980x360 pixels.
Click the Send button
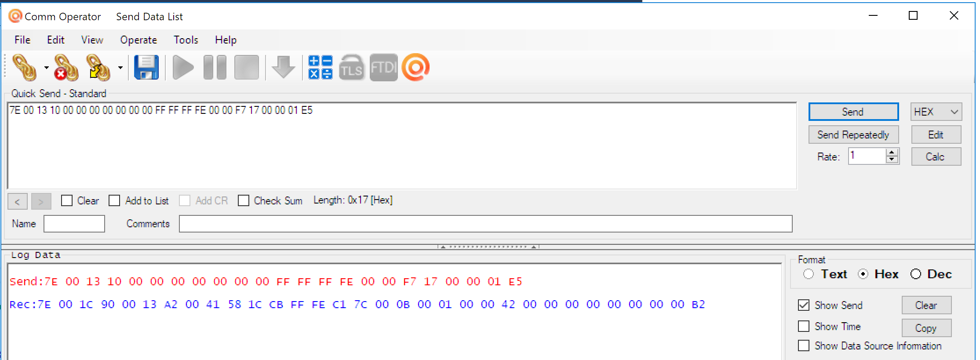click(853, 112)
